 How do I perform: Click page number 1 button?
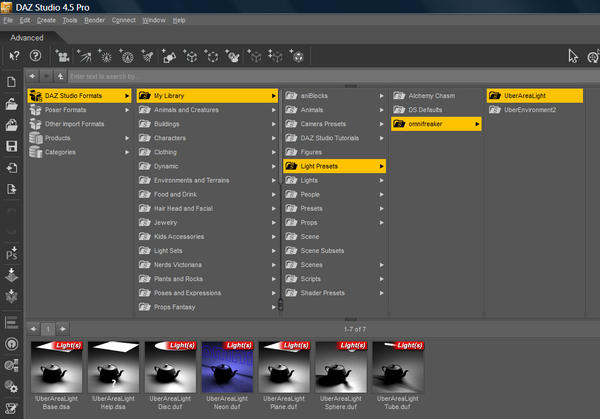point(48,329)
